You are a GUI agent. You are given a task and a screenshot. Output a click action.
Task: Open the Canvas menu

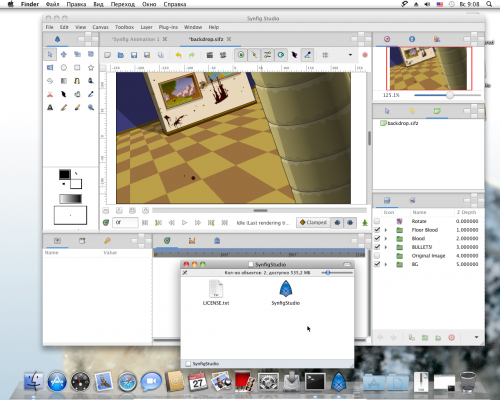click(100, 27)
